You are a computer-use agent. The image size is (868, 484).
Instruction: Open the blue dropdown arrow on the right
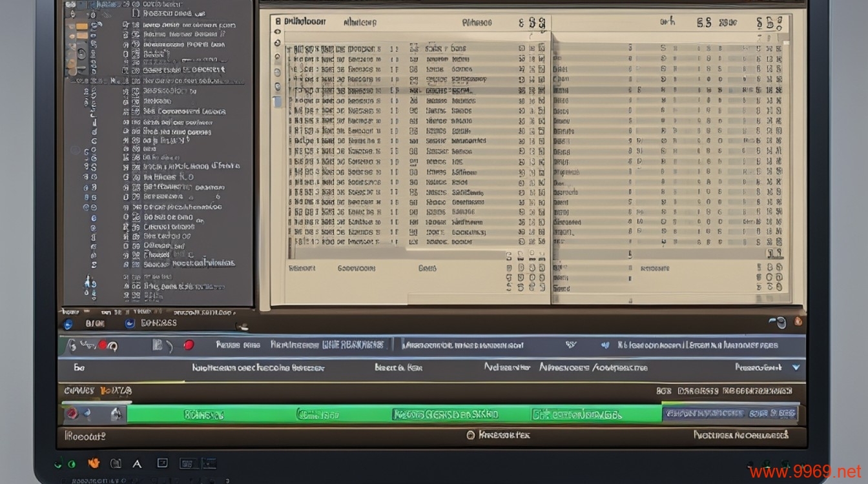tap(796, 367)
